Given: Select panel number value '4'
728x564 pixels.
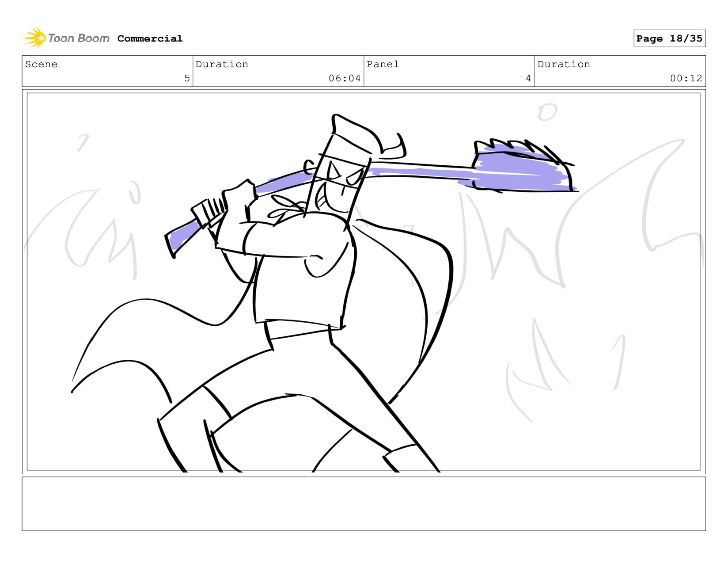Looking at the screenshot, I should (528, 78).
